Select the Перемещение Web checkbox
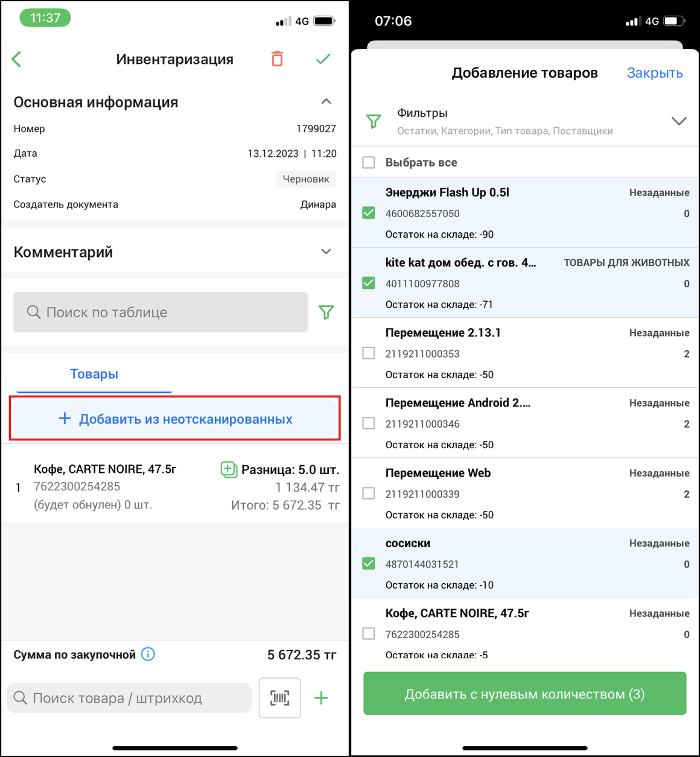The height and width of the screenshot is (757, 700). coord(369,493)
